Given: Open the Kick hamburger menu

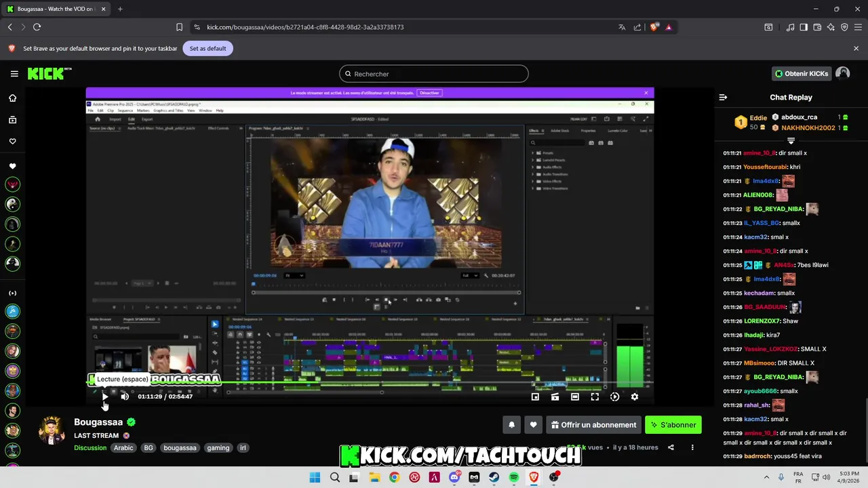Looking at the screenshot, I should point(14,74).
